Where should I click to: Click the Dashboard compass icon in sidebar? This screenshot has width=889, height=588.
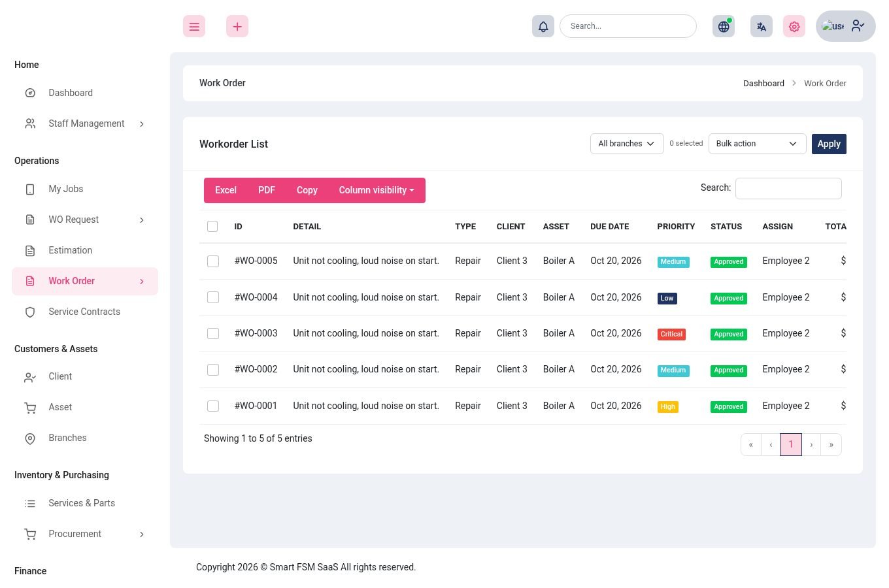30,93
